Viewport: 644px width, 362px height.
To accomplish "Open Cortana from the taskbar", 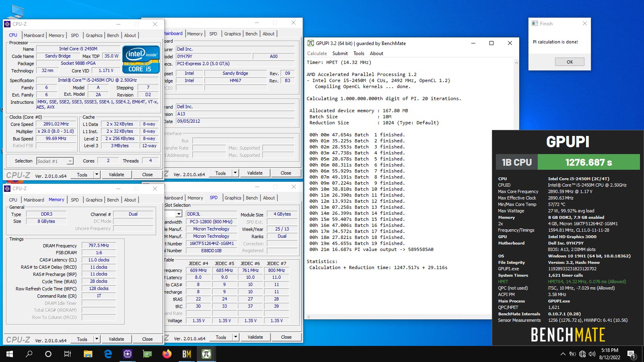I will click(48, 354).
